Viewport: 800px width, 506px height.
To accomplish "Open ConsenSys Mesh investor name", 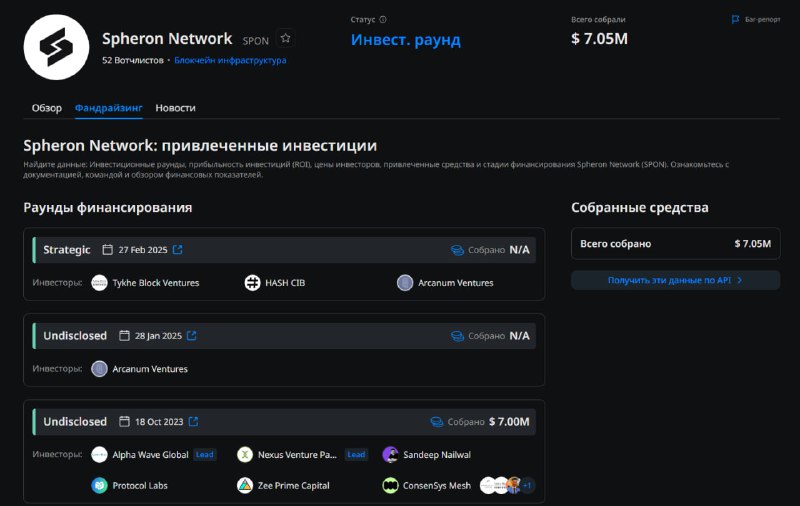I will pos(437,486).
